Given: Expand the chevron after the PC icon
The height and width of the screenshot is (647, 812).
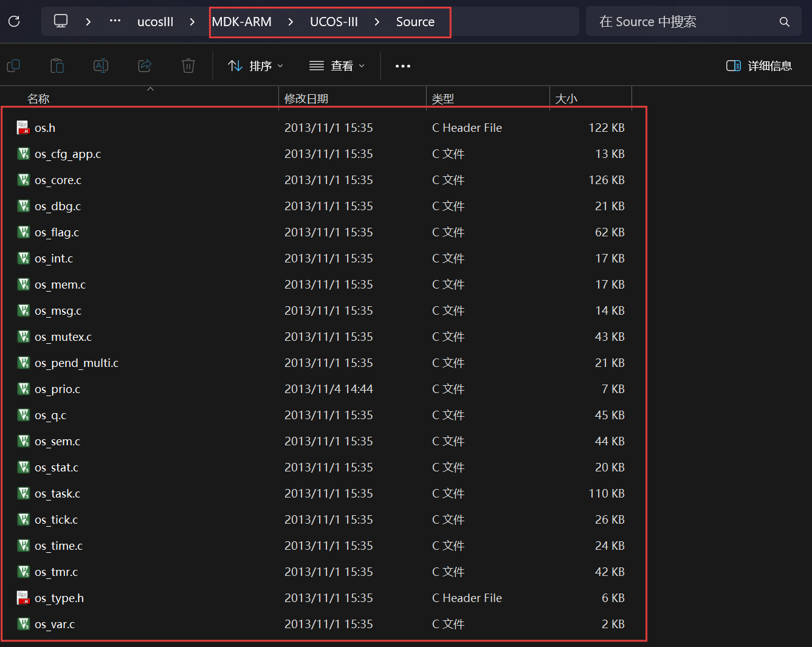Looking at the screenshot, I should click(88, 22).
